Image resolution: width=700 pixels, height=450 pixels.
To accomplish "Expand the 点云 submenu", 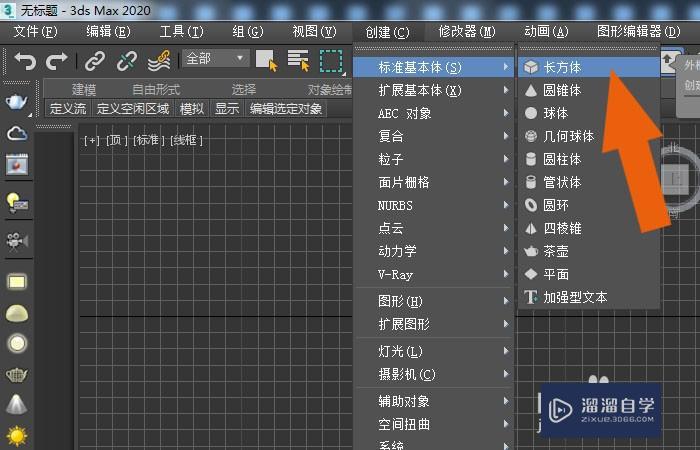I will click(433, 228).
